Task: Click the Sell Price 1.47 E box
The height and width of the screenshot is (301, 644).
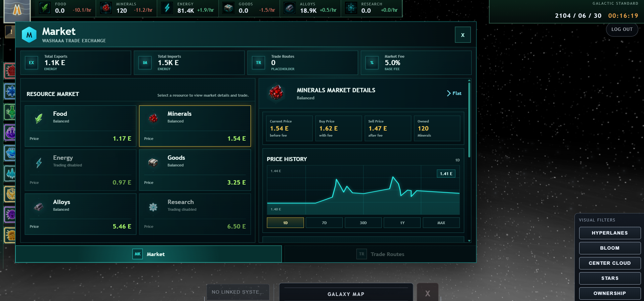Action: [388, 129]
